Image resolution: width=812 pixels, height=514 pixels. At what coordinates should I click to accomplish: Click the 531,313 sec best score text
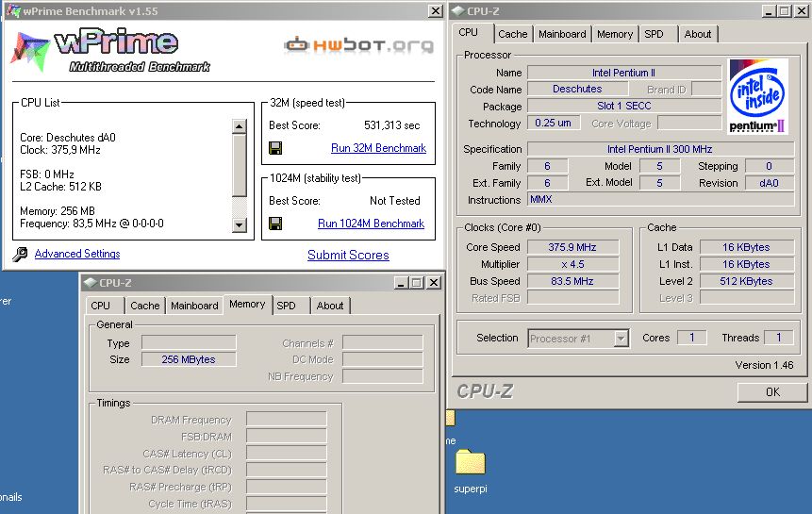tap(391, 125)
